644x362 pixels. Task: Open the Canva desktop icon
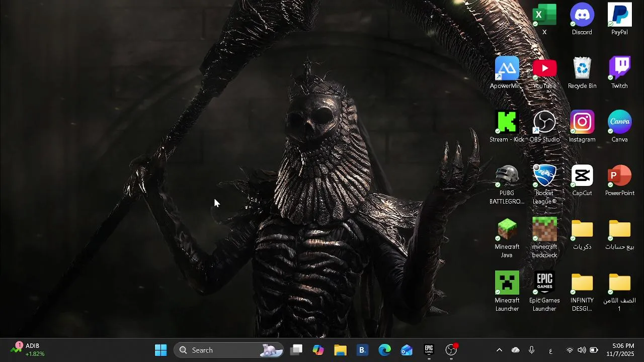pyautogui.click(x=619, y=127)
